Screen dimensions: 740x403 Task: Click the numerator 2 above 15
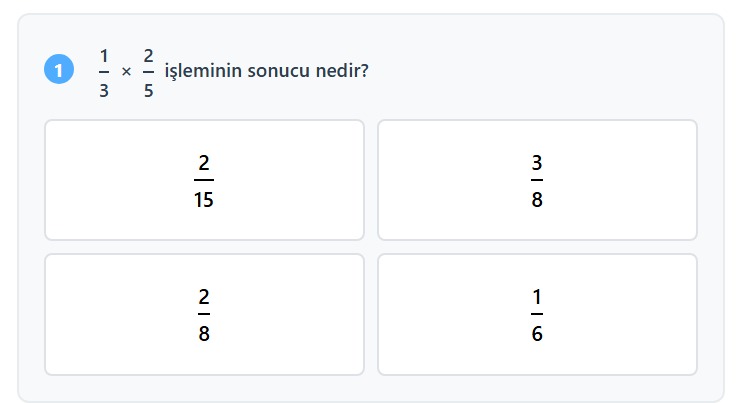[204, 162]
